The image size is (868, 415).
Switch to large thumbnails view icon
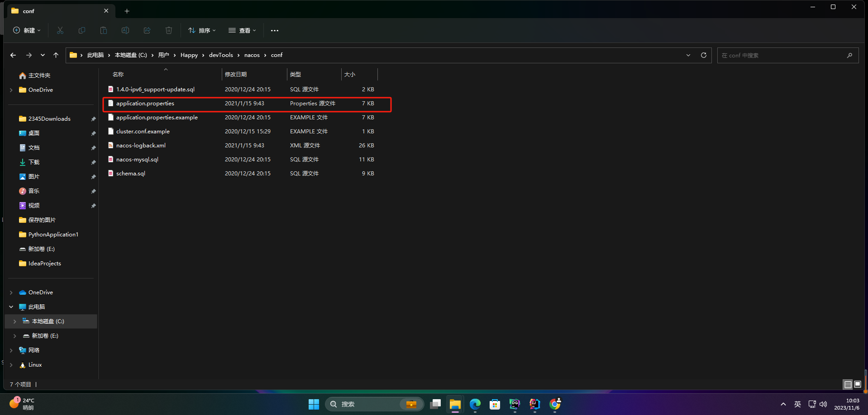click(858, 384)
